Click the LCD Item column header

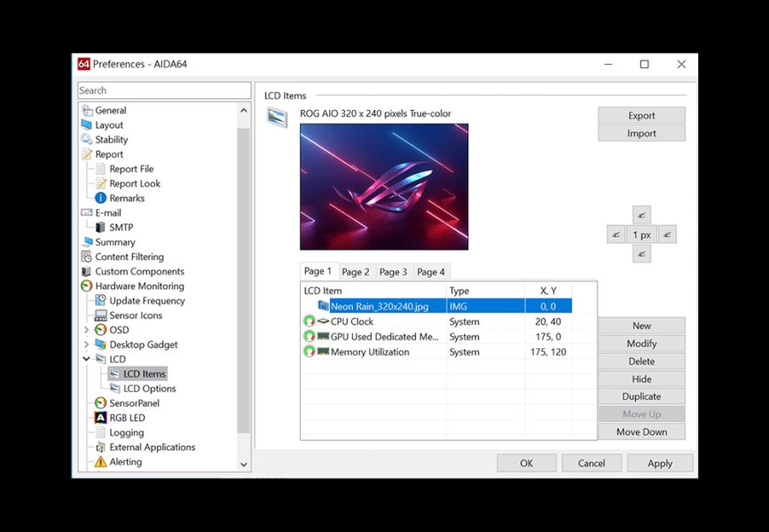pyautogui.click(x=373, y=291)
